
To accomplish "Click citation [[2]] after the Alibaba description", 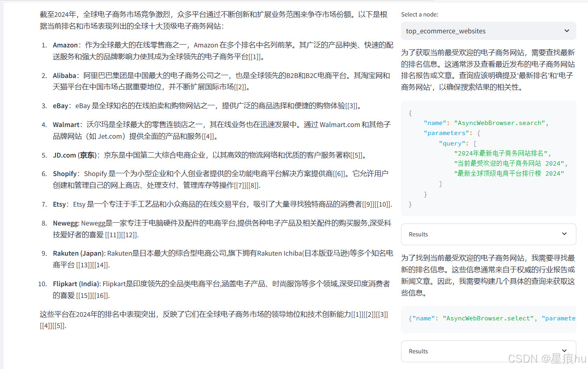I will tap(240, 87).
